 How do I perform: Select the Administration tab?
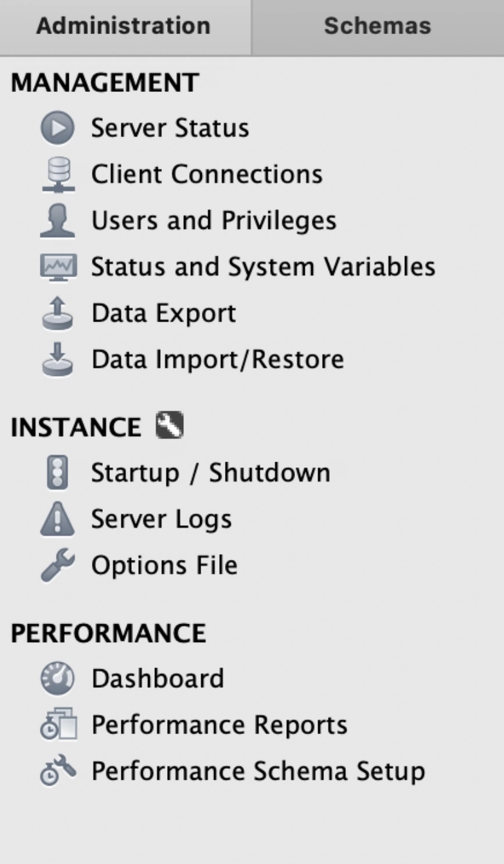pos(123,26)
